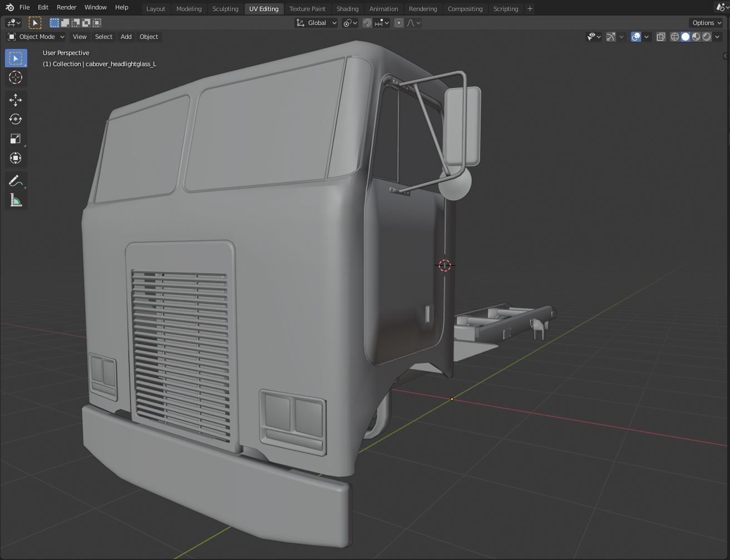Open proportional editing falloff dropdown
Viewport: 730px width, 560px height.
413,23
